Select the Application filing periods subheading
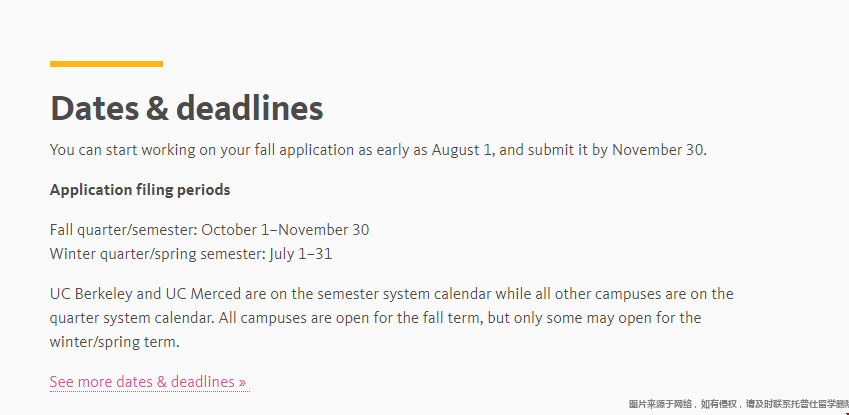849x415 pixels. point(140,190)
